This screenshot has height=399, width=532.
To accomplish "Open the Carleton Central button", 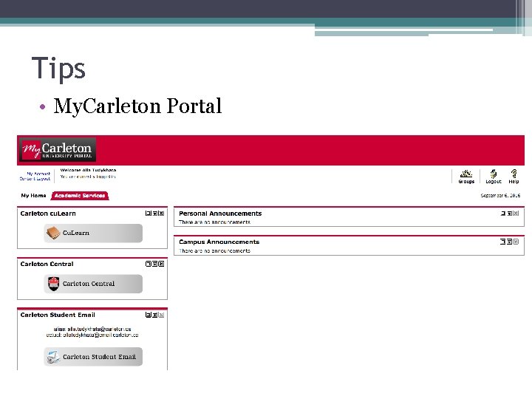I will coord(93,284).
